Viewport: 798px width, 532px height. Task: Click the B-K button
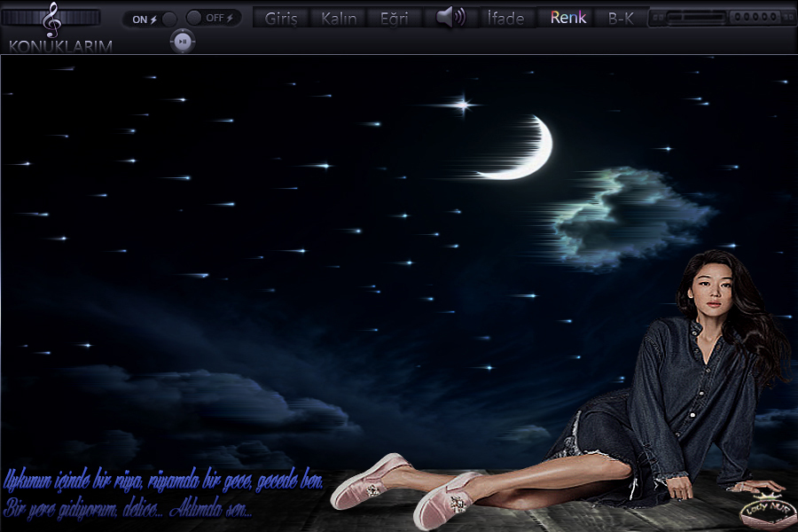621,18
